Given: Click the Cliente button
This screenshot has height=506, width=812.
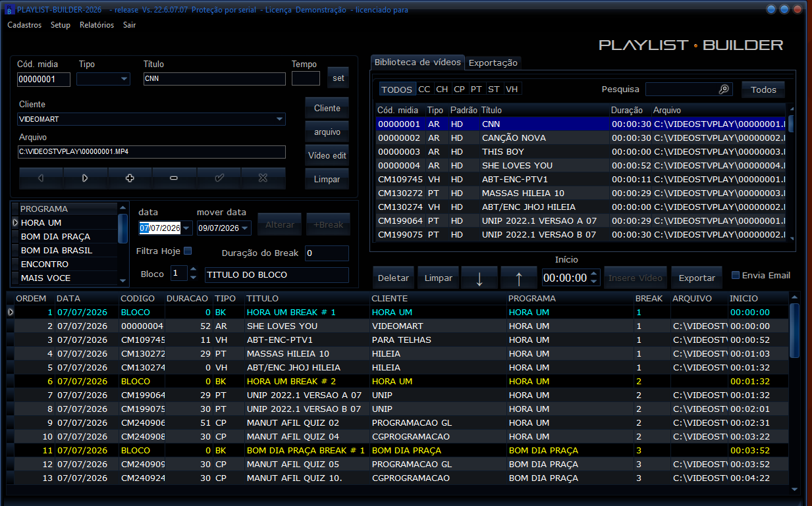Looking at the screenshot, I should coord(327,108).
